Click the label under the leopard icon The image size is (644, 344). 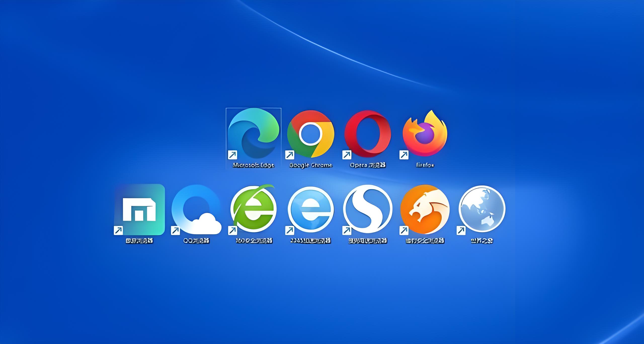[425, 241]
